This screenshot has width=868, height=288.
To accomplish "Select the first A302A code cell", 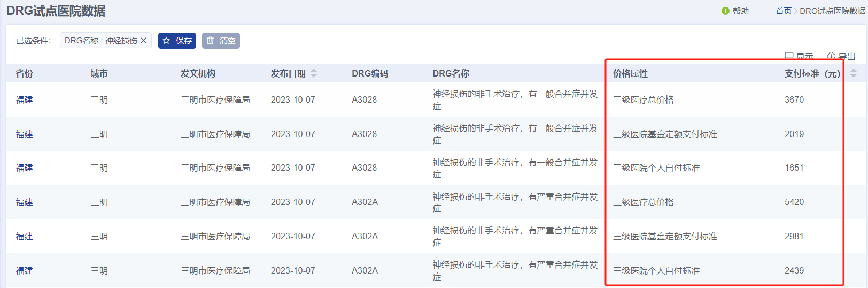I will click(x=365, y=202).
